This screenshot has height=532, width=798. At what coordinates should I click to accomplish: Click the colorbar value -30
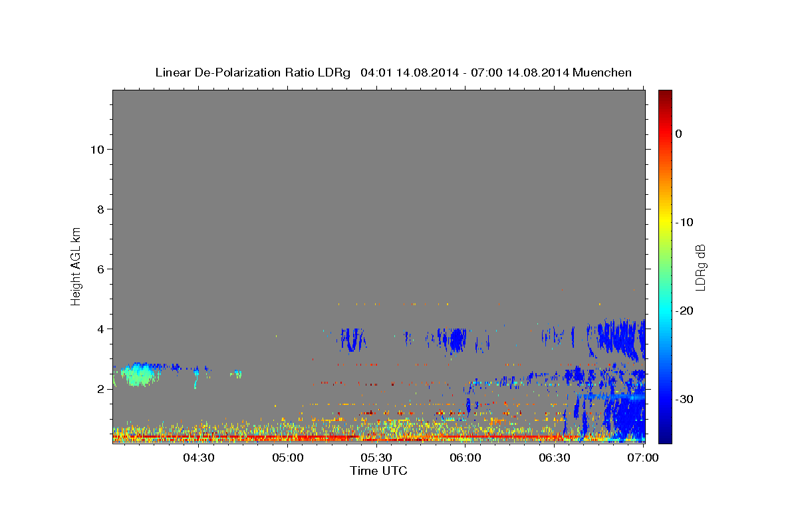coord(684,399)
